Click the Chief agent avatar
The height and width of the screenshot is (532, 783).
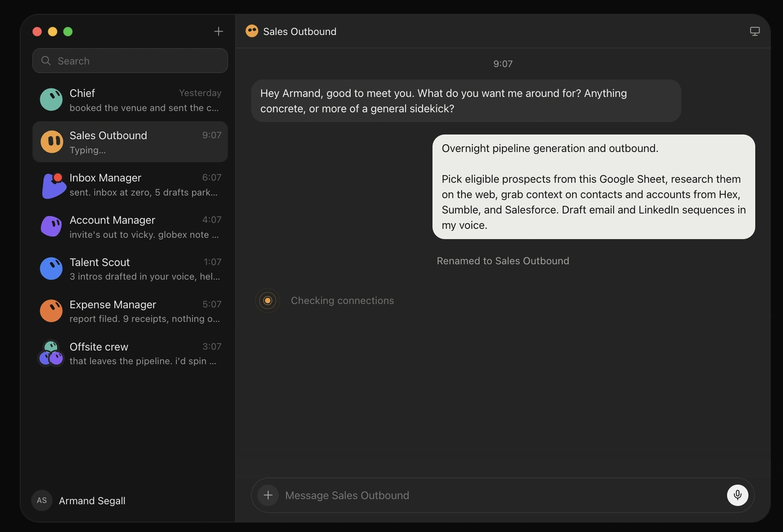(x=51, y=99)
